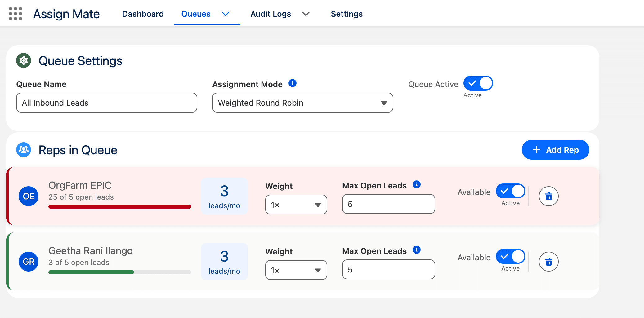This screenshot has width=644, height=318.
Task: Click the Geetha Rani Ilango rep name
Action: click(x=91, y=250)
